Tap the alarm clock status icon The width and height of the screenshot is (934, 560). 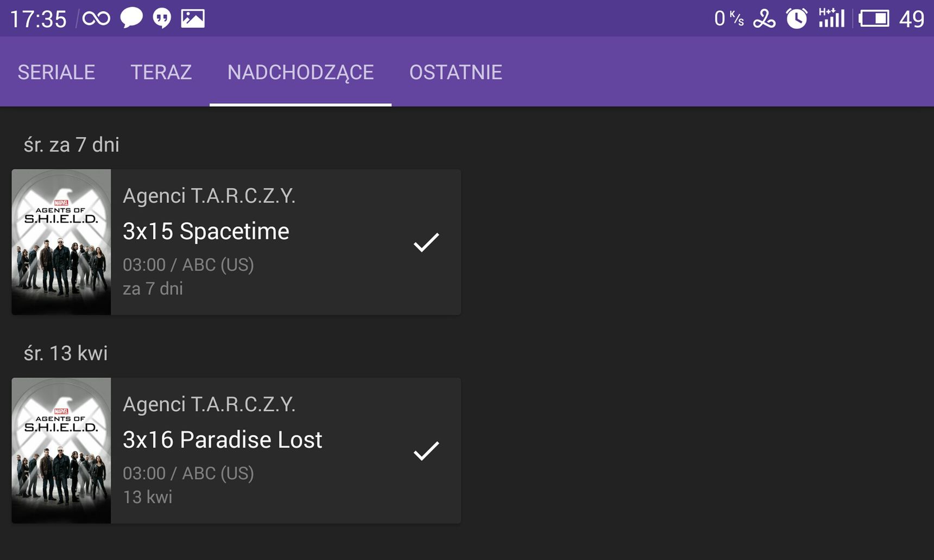pos(797,18)
